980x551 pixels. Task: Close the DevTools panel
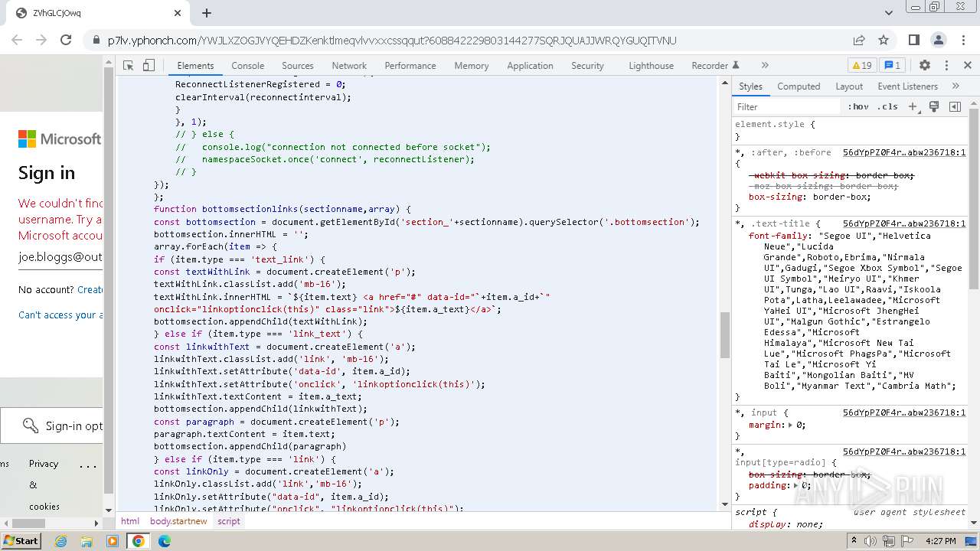[968, 66]
